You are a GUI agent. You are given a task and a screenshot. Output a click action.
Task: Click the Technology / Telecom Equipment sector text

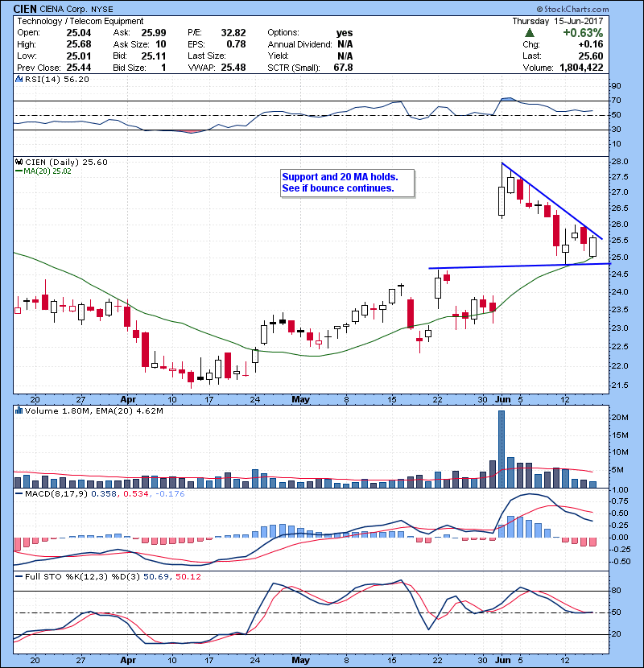click(x=80, y=21)
